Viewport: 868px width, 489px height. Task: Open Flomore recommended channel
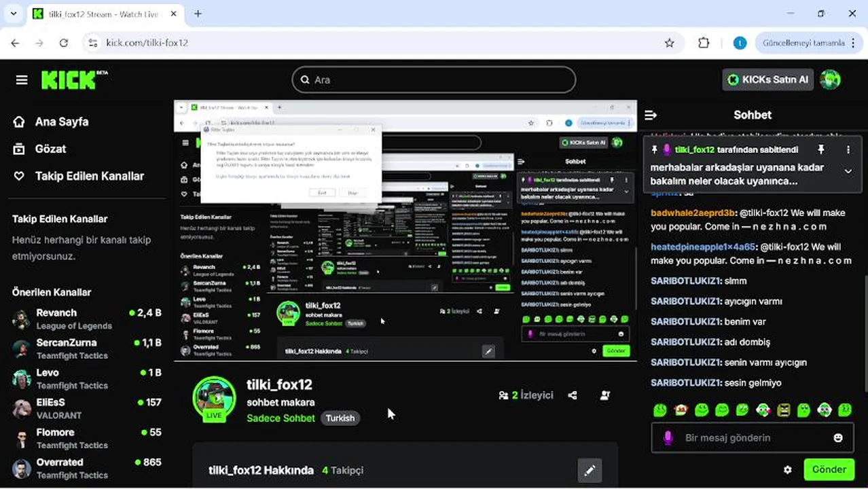(x=87, y=438)
